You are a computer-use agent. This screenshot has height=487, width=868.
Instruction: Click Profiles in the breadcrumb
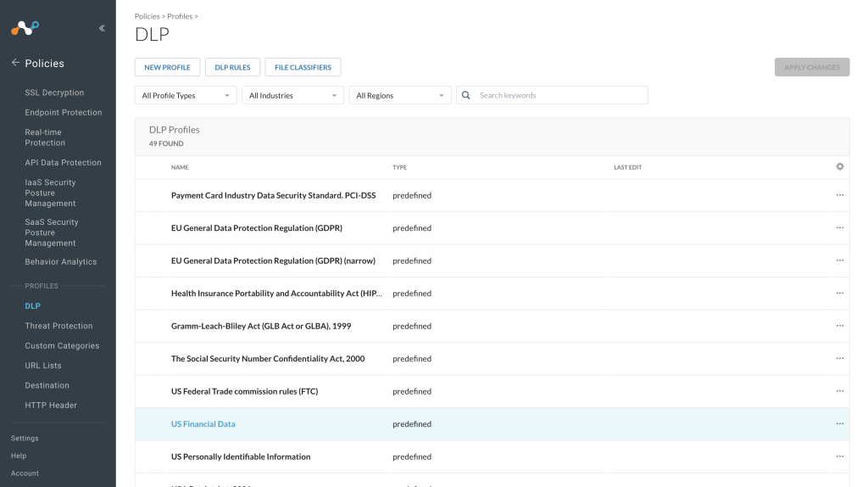[180, 16]
